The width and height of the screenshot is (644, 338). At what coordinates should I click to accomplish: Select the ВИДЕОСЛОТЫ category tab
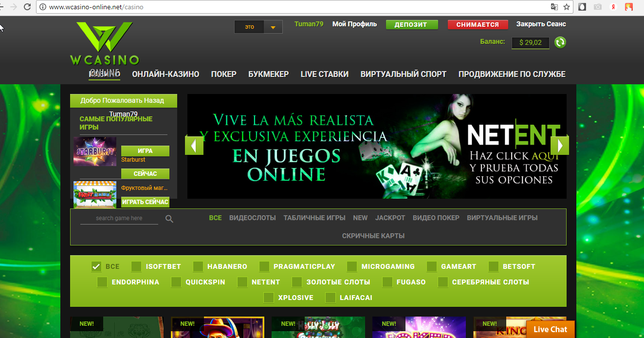coord(253,218)
